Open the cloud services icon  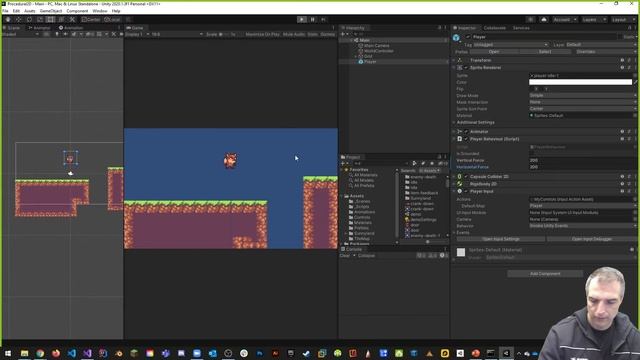tap(544, 19)
